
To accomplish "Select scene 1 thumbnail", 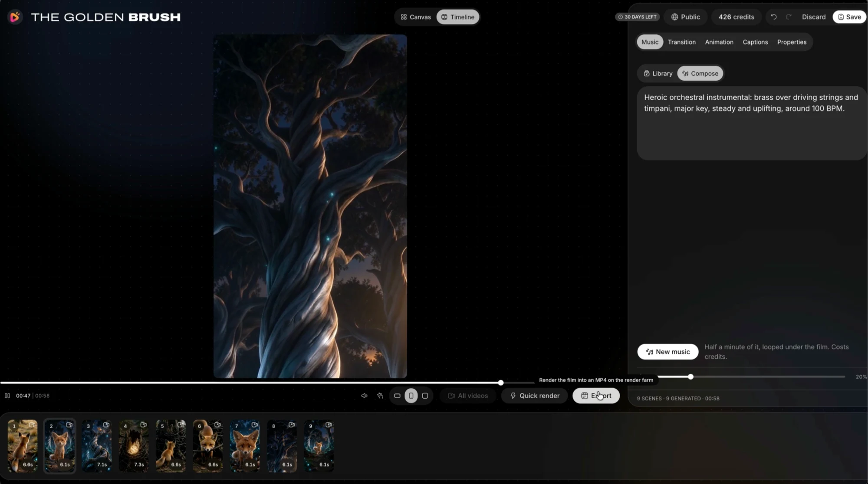I will (x=23, y=446).
